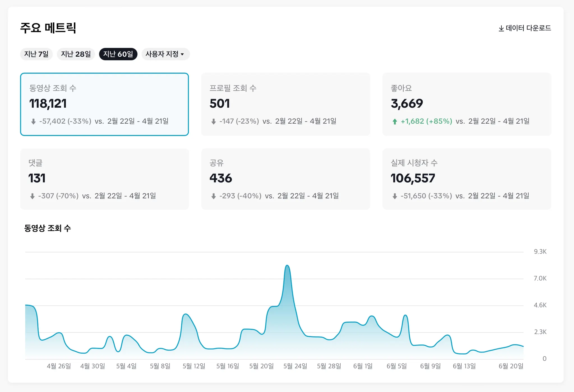Show the 댓글 metric chart
The height and width of the screenshot is (392, 574).
point(104,179)
